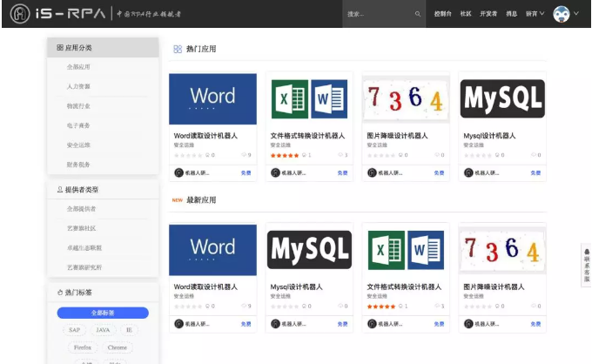Image resolution: width=592 pixels, height=364 pixels.
Task: Toggle the SAP tag filter
Action: coord(76,330)
